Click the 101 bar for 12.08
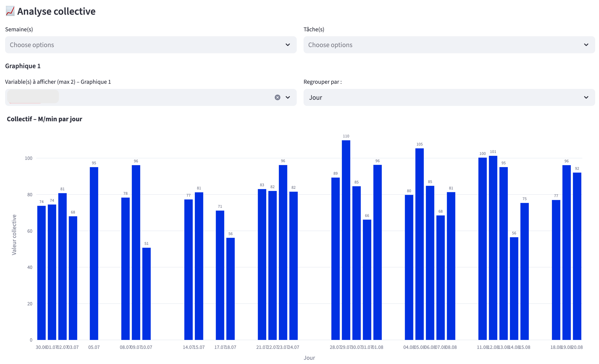The width and height of the screenshot is (599, 364). [x=493, y=248]
